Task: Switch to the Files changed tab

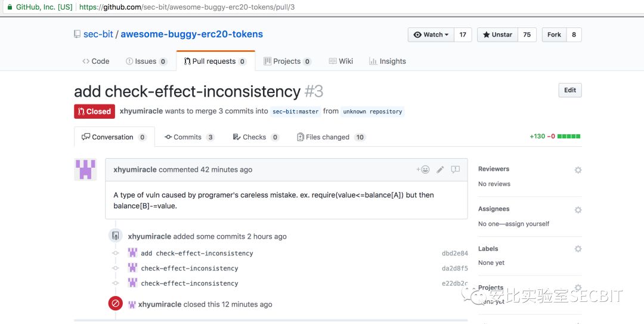Action: pos(327,137)
